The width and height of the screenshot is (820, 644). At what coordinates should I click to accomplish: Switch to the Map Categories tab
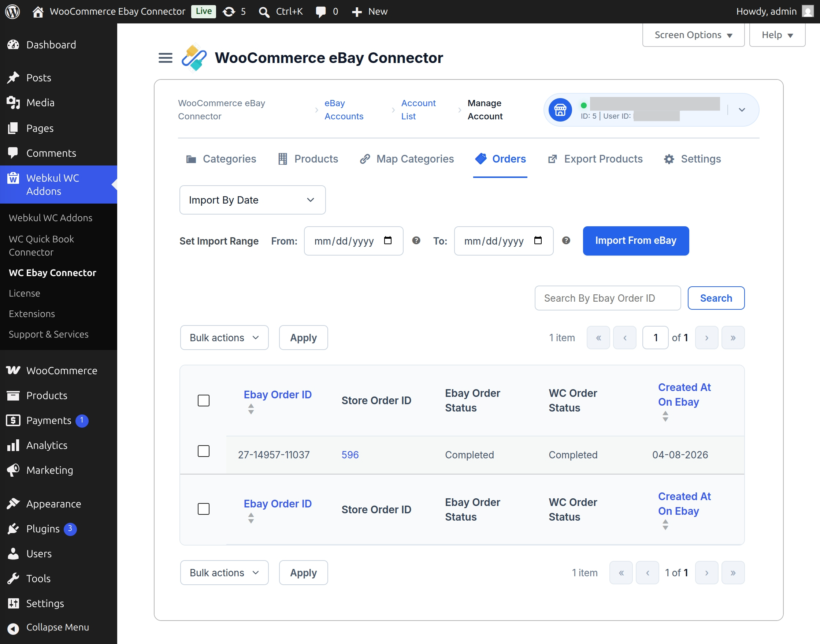407,159
